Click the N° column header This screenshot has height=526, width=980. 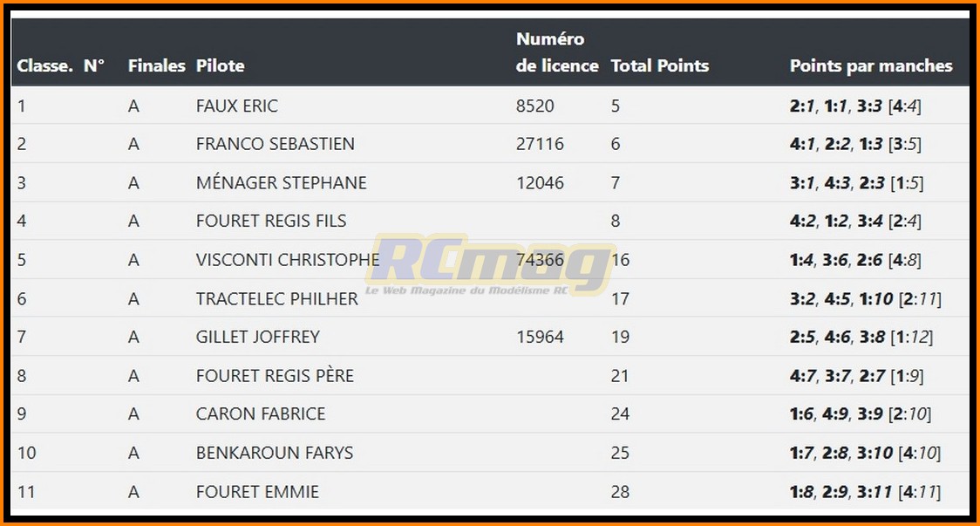pyautogui.click(x=94, y=65)
